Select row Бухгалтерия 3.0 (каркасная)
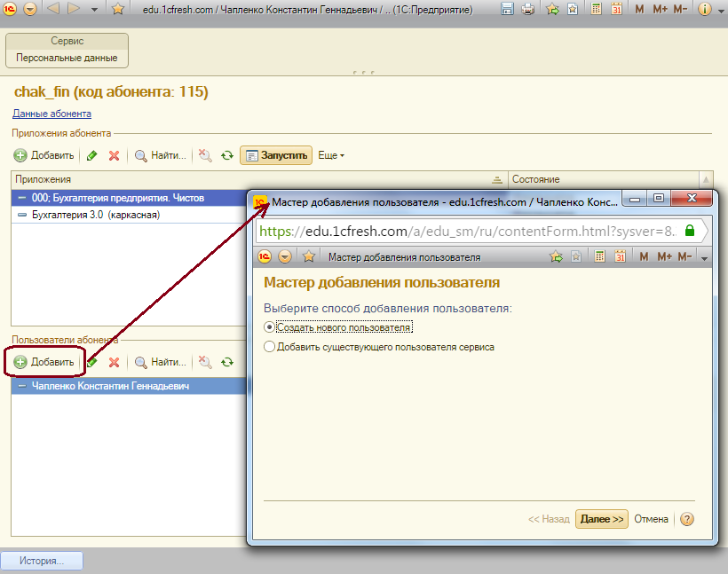The image size is (728, 574). [x=129, y=215]
